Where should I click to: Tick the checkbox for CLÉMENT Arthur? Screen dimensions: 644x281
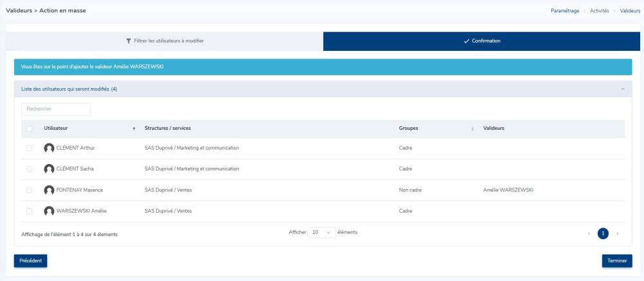(x=30, y=148)
